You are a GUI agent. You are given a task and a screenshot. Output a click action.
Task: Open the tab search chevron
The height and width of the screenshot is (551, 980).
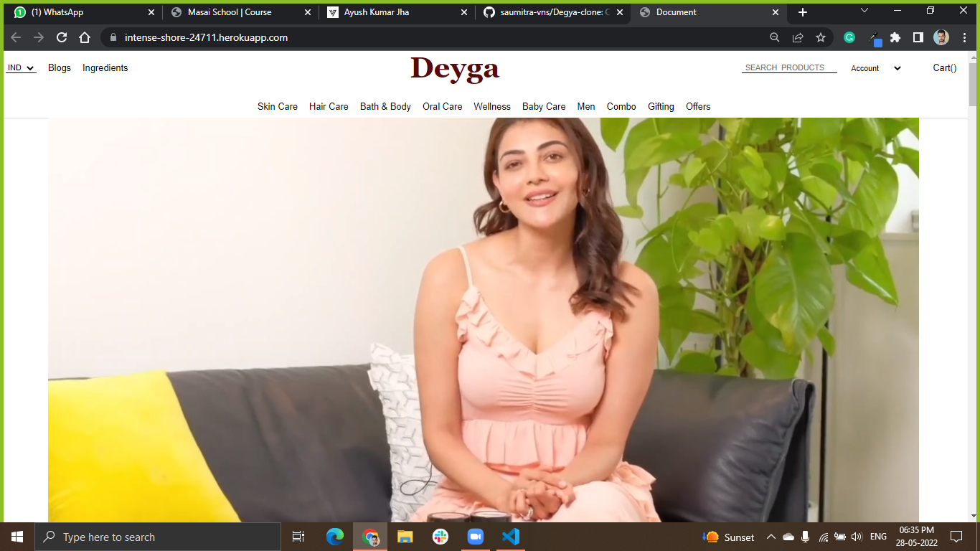click(x=864, y=10)
